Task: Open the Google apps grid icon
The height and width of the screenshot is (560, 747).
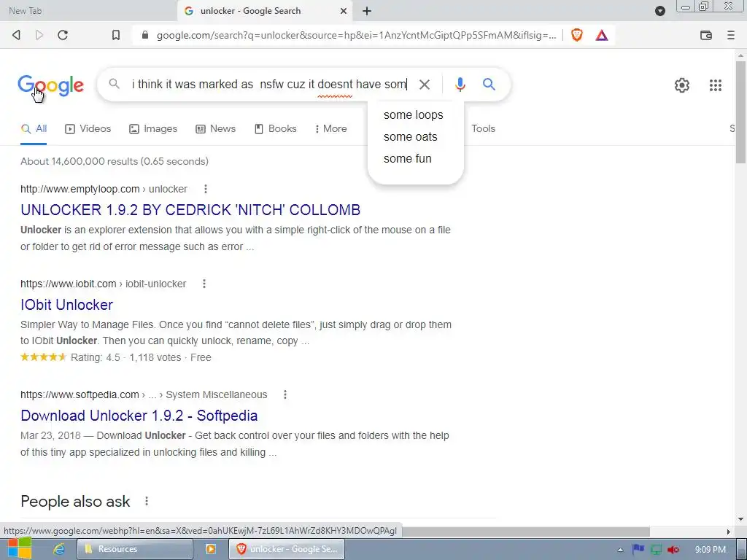Action: 716,85
